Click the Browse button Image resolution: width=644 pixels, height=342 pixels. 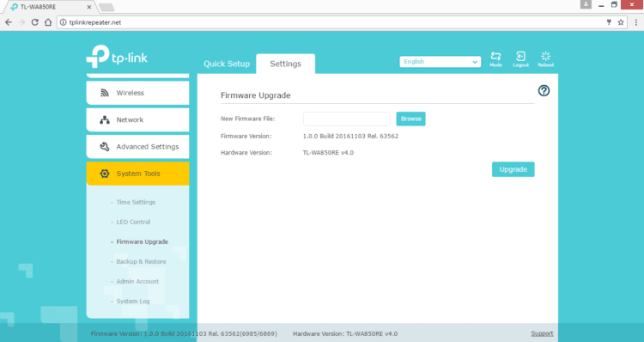point(410,119)
